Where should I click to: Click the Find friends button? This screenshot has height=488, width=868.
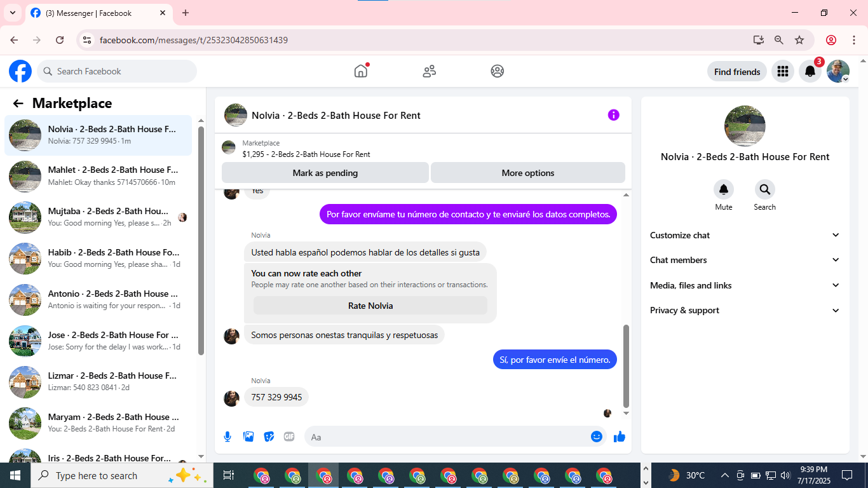(x=737, y=72)
